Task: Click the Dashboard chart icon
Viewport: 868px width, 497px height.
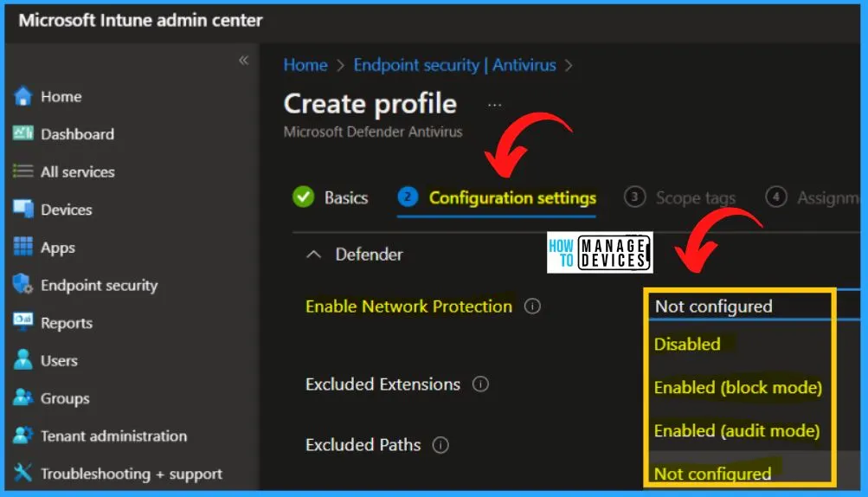Action: coord(23,133)
